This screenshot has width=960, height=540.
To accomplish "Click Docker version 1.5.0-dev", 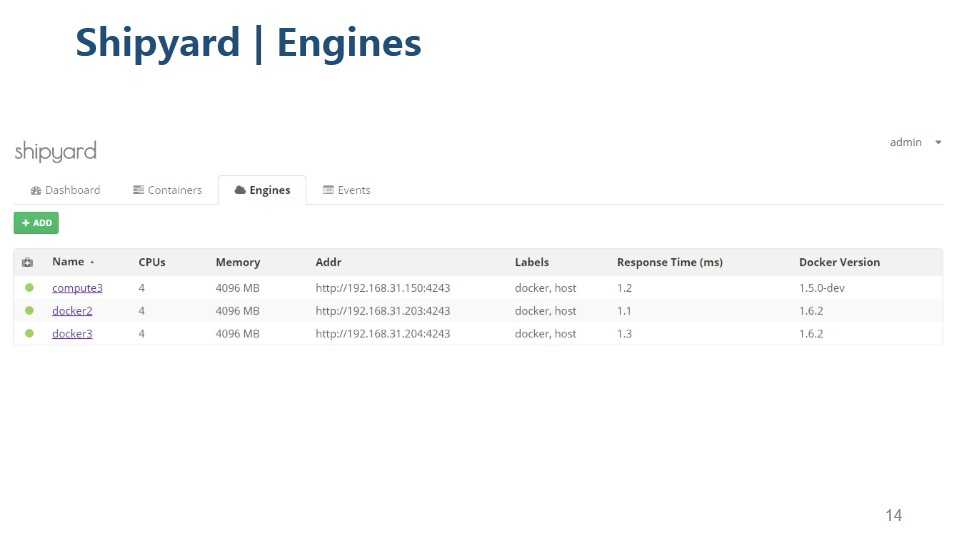I will pyautogui.click(x=822, y=288).
